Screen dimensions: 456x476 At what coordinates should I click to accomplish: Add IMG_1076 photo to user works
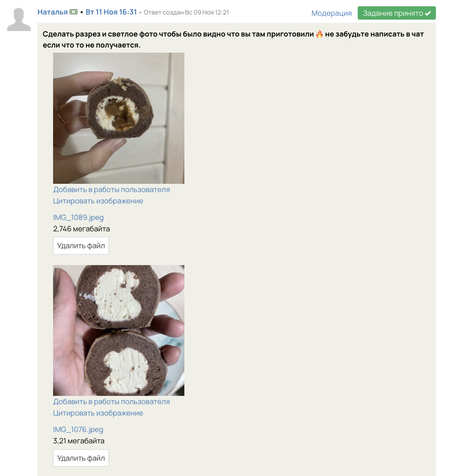tap(112, 402)
